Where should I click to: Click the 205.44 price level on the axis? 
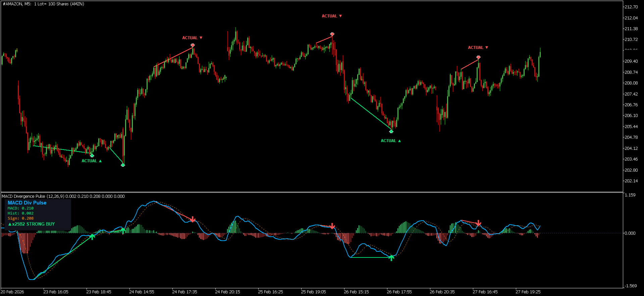point(631,127)
